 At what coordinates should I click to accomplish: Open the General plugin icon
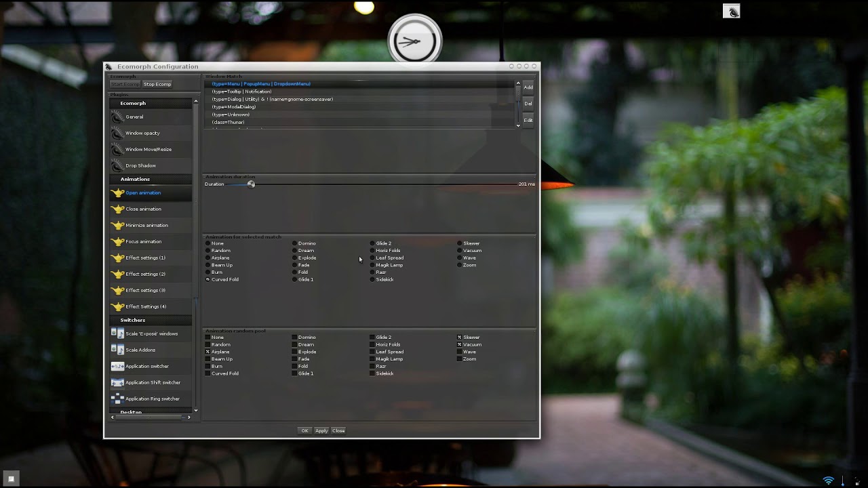(x=117, y=117)
